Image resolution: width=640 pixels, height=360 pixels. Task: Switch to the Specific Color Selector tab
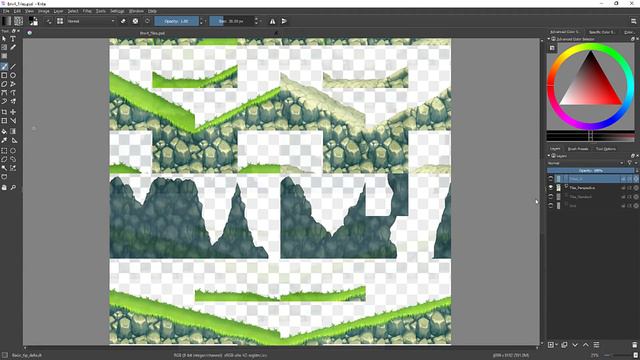coord(602,32)
